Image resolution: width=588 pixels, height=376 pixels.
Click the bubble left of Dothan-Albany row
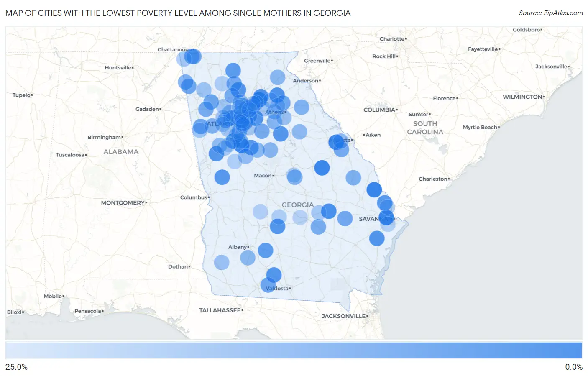click(222, 263)
